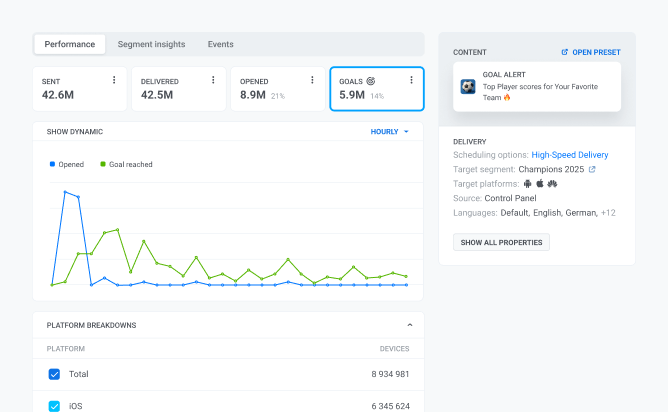Open the Opened card three-dot menu
Screen dimensions: 668x412
[x=312, y=80]
